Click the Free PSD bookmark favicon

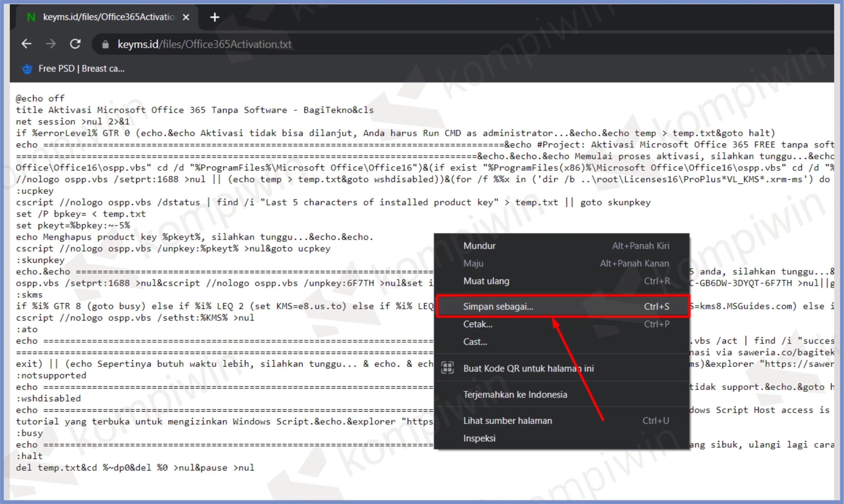27,69
